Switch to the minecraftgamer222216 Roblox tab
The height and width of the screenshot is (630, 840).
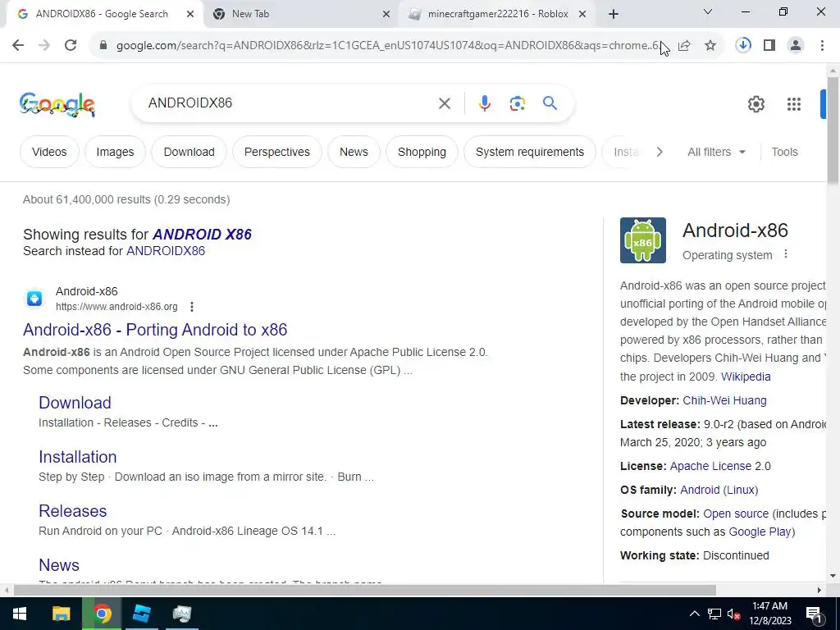point(498,14)
